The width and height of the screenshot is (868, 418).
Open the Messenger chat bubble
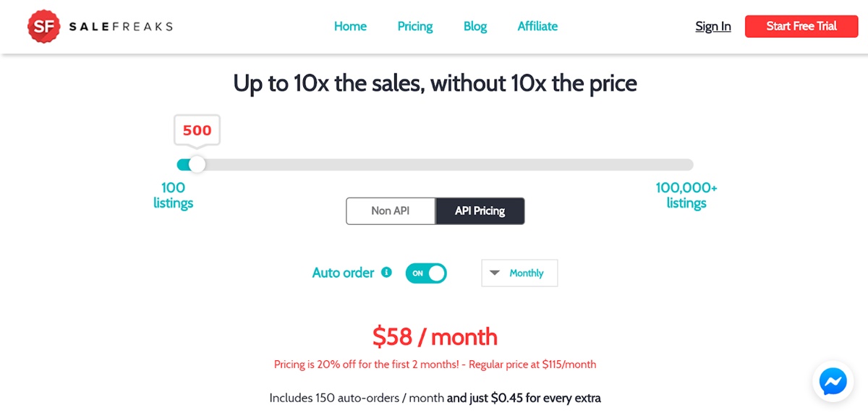click(x=833, y=381)
